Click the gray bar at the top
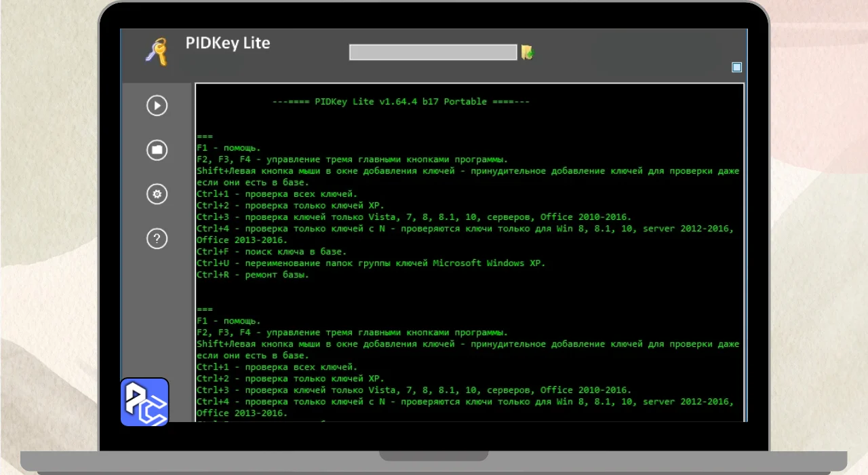 pos(433,52)
